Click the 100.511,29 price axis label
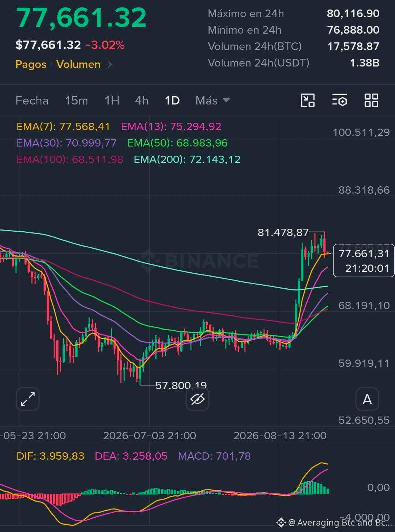The height and width of the screenshot is (532, 395). [361, 132]
